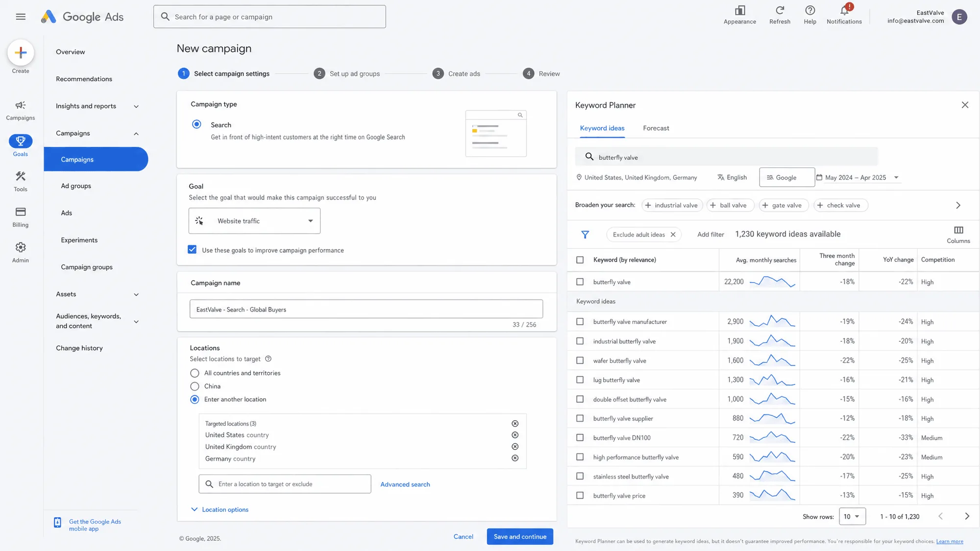Image resolution: width=980 pixels, height=551 pixels.
Task: Click the Create plus button
Action: pyautogui.click(x=21, y=52)
